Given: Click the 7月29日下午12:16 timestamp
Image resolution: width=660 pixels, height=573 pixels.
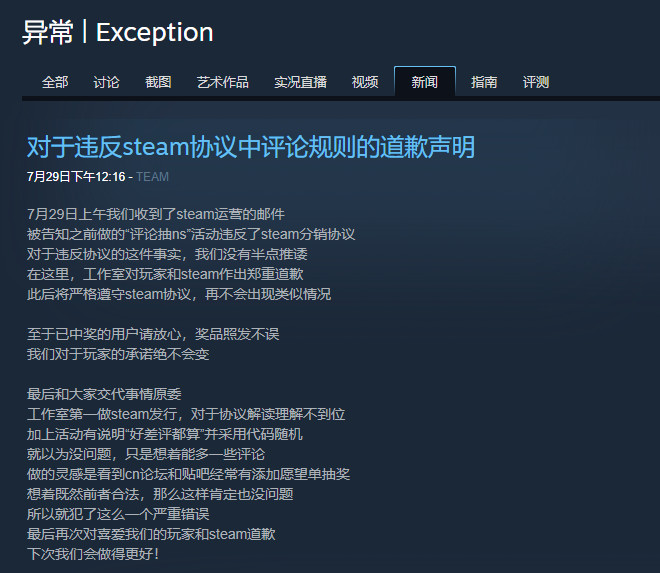Looking at the screenshot, I should pyautogui.click(x=76, y=177).
